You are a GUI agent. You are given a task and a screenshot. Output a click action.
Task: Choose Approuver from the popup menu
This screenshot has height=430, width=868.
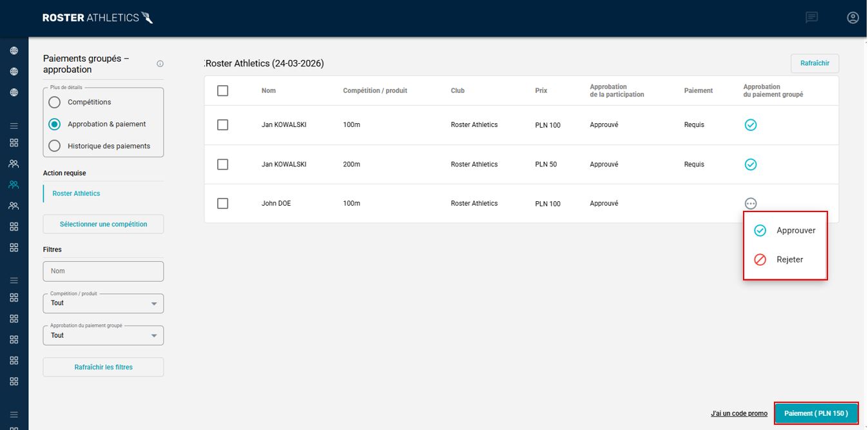(785, 230)
